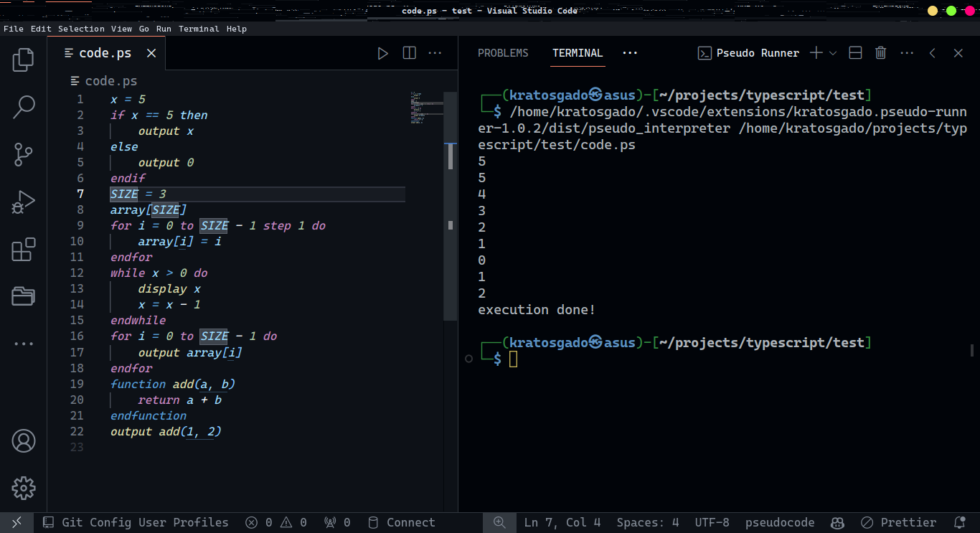The image size is (980, 533).
Task: Run the pseudocode file with play icon
Action: 383,53
